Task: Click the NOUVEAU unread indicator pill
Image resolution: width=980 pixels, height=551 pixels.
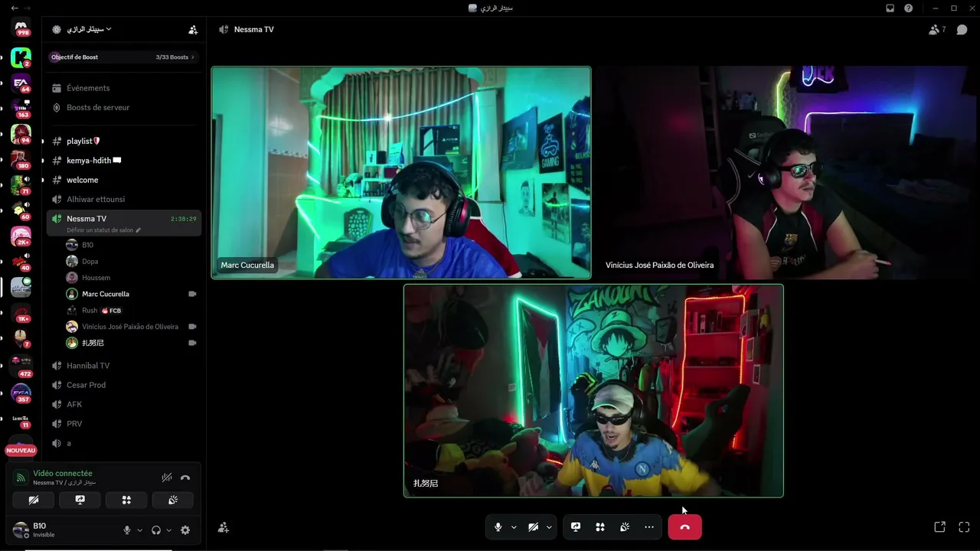Action: tap(21, 451)
